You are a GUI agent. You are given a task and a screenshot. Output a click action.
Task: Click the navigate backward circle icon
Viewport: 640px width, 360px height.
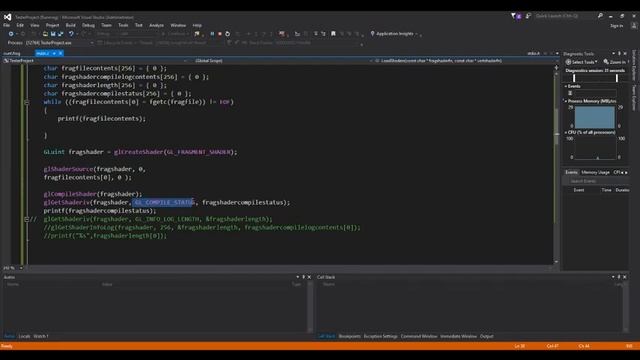pyautogui.click(x=11, y=34)
